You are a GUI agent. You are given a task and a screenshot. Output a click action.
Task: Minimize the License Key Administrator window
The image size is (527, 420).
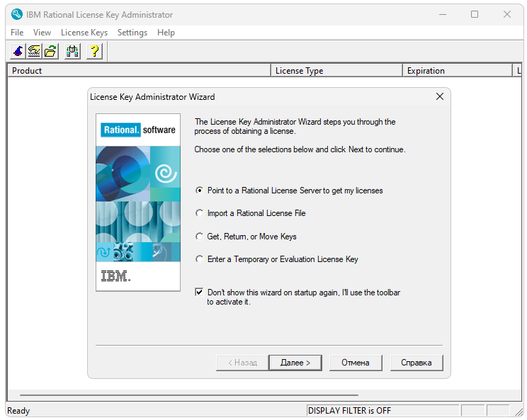[x=443, y=14]
